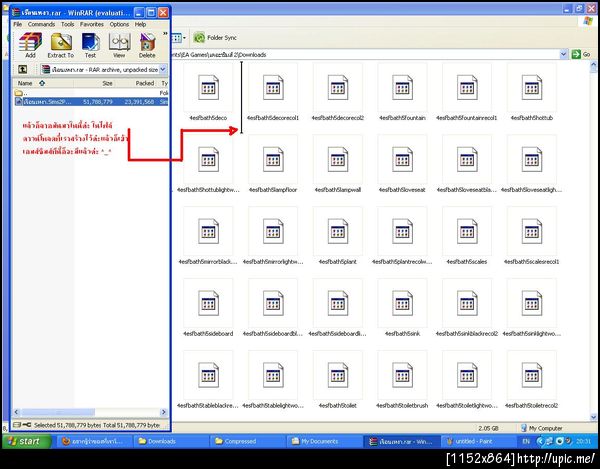Switch to untitled - Paint taskbar button
The height and width of the screenshot is (469, 600).
477,441
